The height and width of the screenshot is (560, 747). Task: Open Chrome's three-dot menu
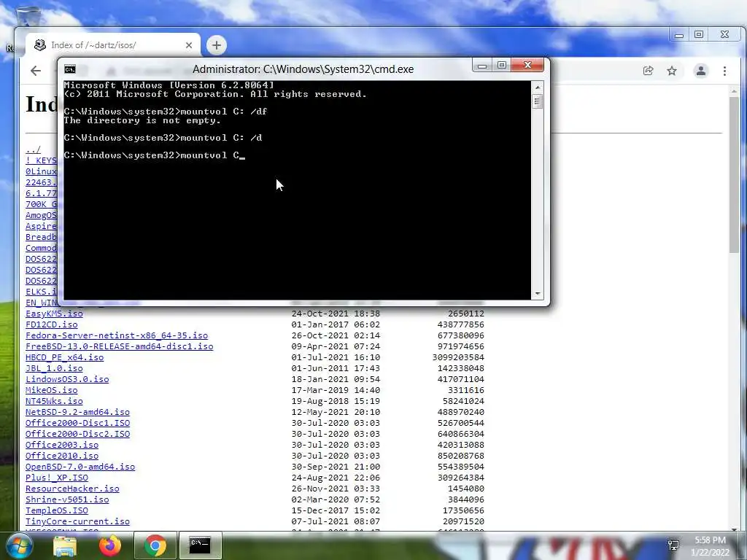[724, 71]
